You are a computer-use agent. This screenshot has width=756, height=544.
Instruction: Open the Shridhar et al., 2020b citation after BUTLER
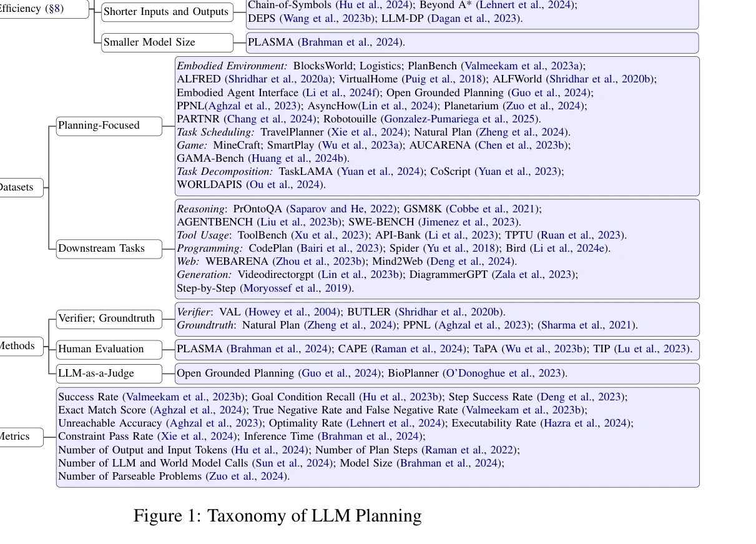[448, 312]
